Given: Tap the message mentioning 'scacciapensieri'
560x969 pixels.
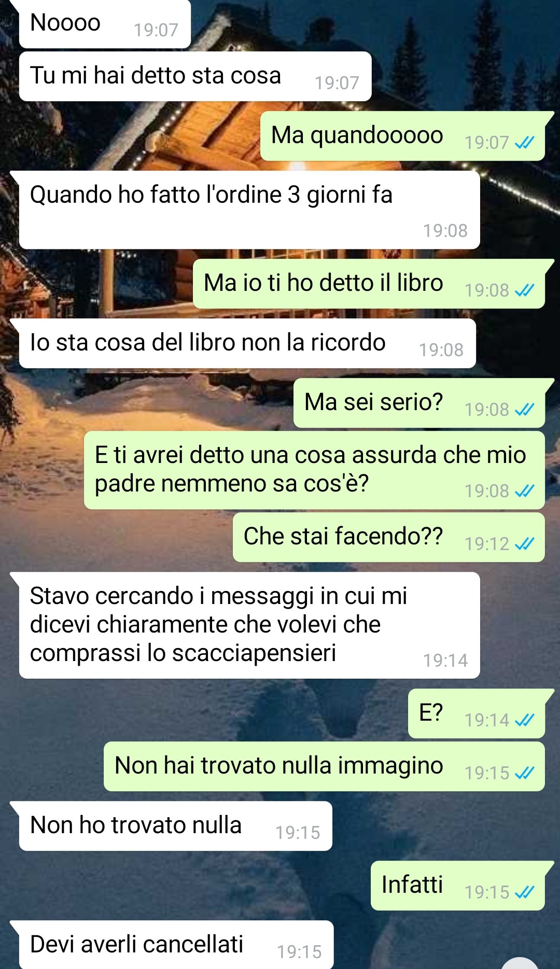Looking at the screenshot, I should [249, 625].
